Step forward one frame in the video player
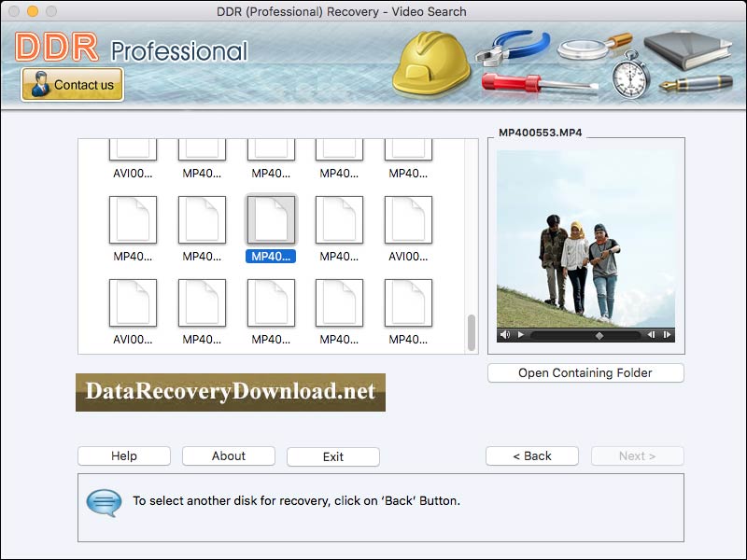 point(667,333)
